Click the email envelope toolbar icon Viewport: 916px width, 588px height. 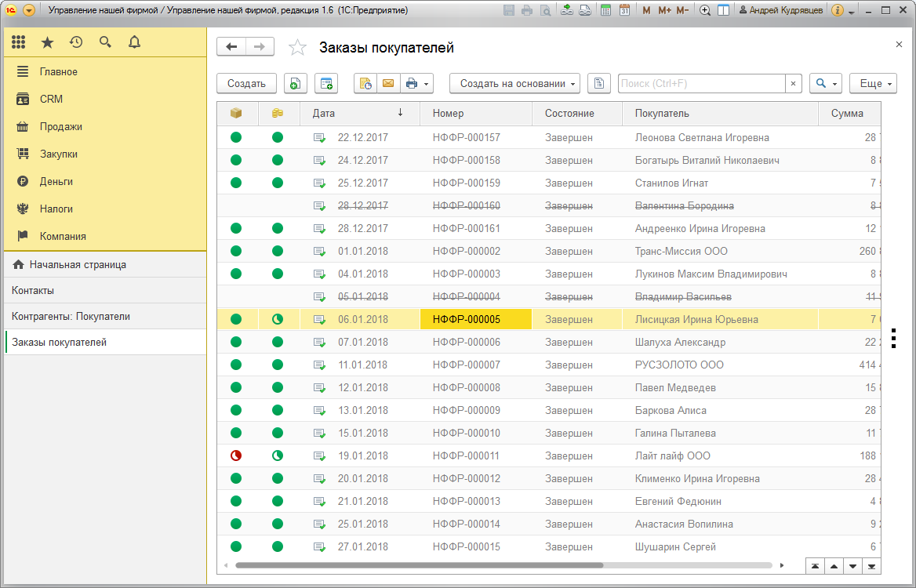click(388, 84)
